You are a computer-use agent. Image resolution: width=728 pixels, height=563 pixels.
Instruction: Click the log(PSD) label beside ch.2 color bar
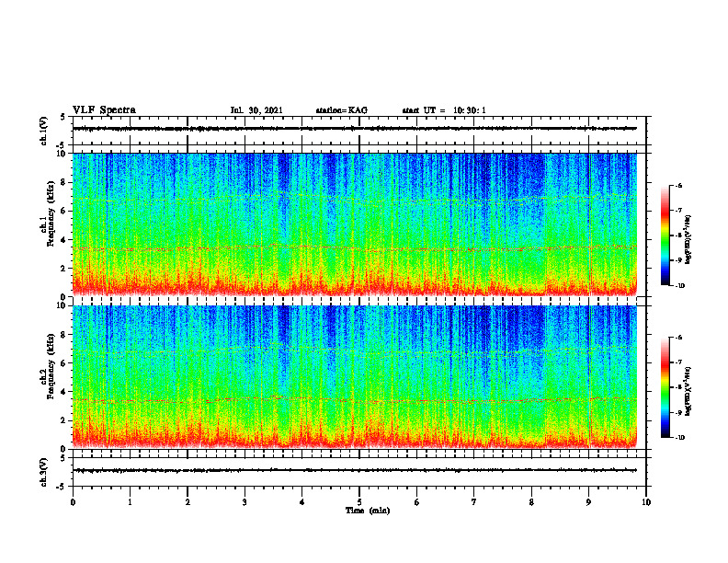point(688,392)
